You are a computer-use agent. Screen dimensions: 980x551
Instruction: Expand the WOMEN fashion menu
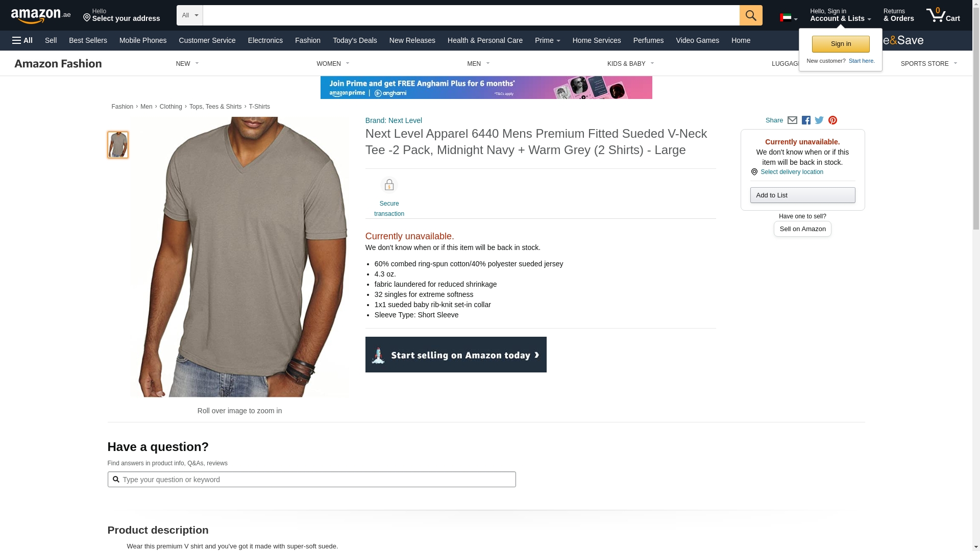click(333, 64)
